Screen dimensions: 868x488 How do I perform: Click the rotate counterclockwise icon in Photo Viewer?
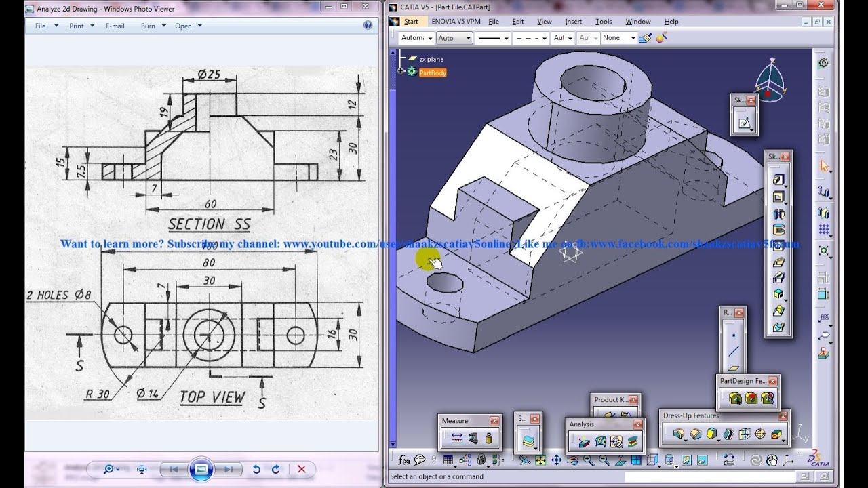[x=256, y=469]
